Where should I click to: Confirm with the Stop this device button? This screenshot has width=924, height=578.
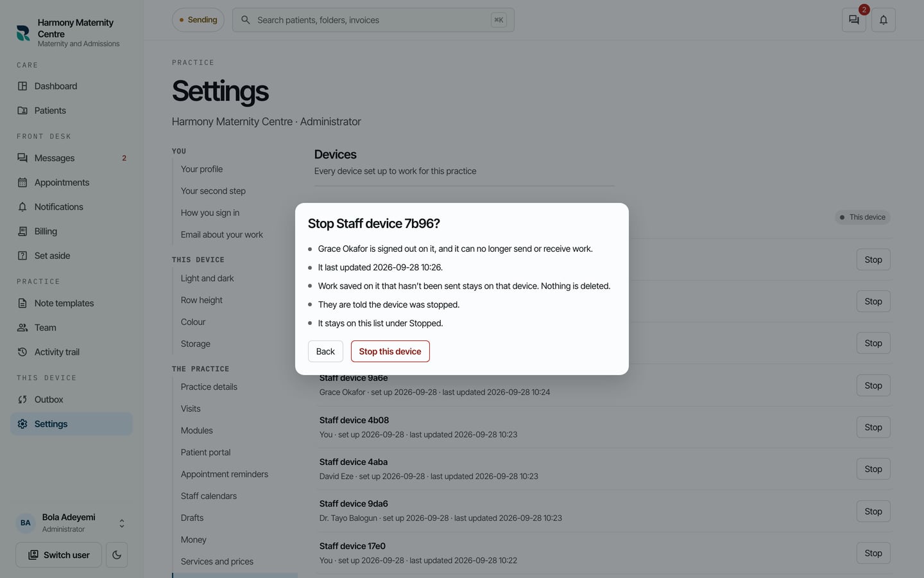tap(390, 351)
